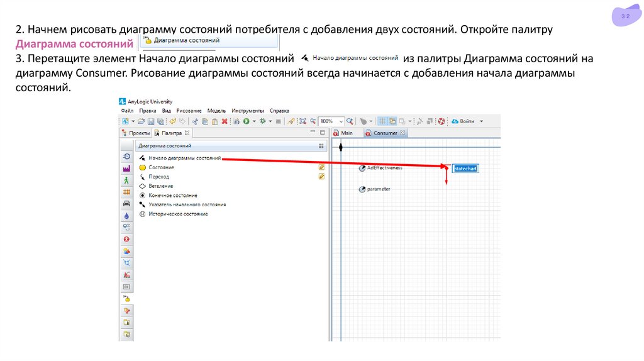Close the Consumer editor tab
The image size is (644, 361).
[x=403, y=133]
